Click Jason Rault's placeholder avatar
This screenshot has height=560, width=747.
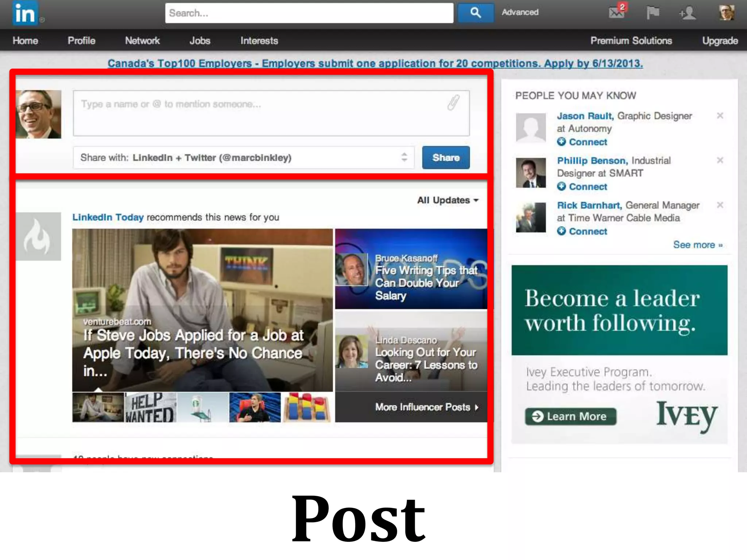(531, 128)
